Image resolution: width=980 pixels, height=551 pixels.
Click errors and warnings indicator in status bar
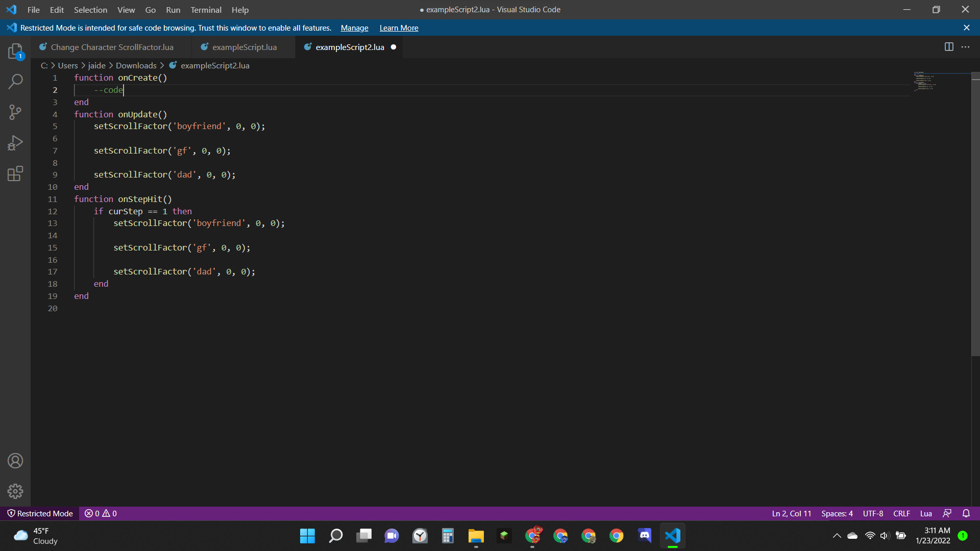pyautogui.click(x=100, y=513)
